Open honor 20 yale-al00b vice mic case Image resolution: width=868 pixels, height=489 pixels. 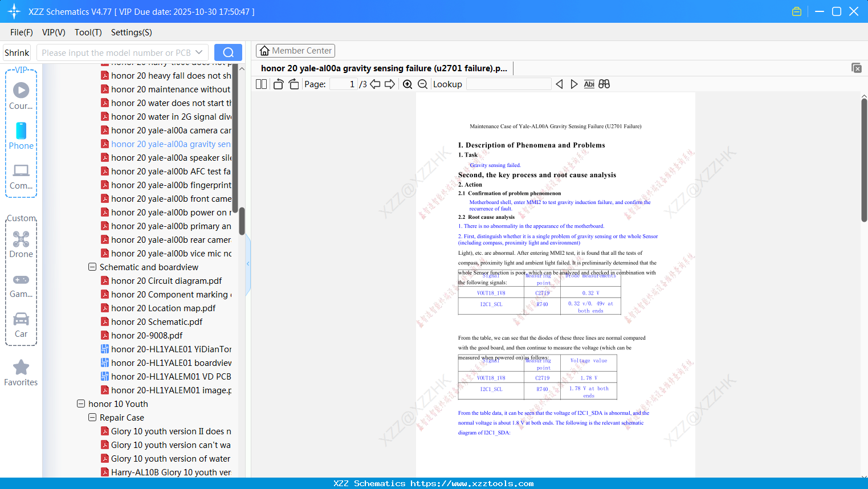click(171, 253)
